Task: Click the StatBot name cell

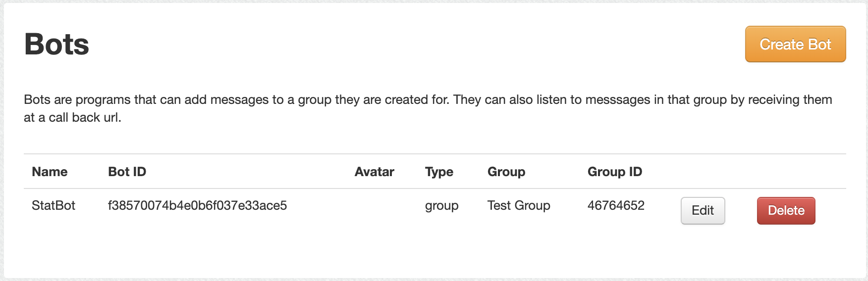Action: [x=54, y=205]
